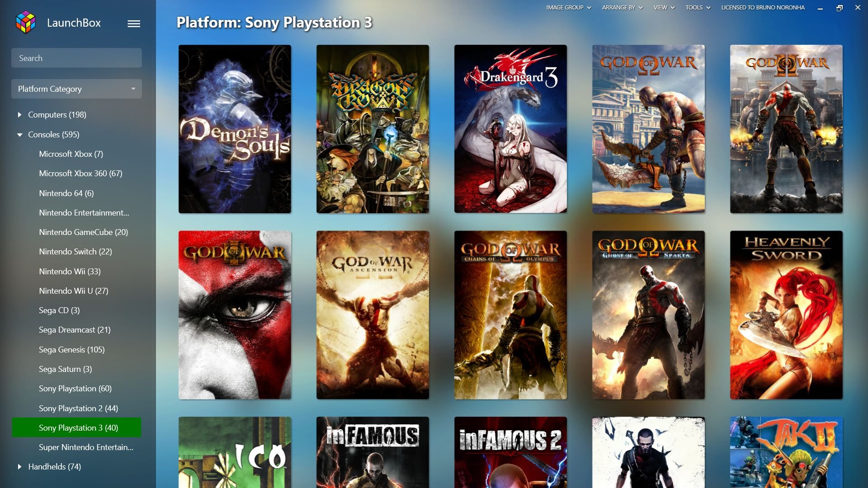Select the God of War III cover

[x=235, y=315]
